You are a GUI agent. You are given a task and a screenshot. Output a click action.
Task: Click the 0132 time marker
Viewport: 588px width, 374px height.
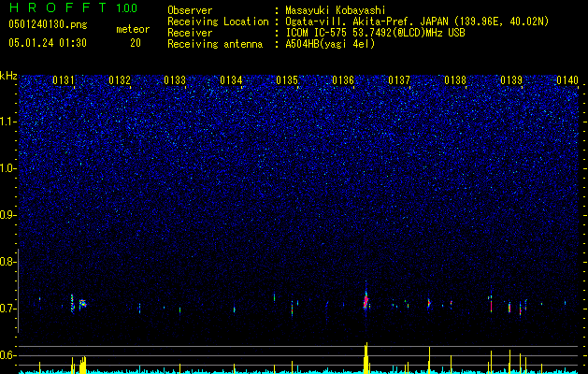(x=120, y=80)
